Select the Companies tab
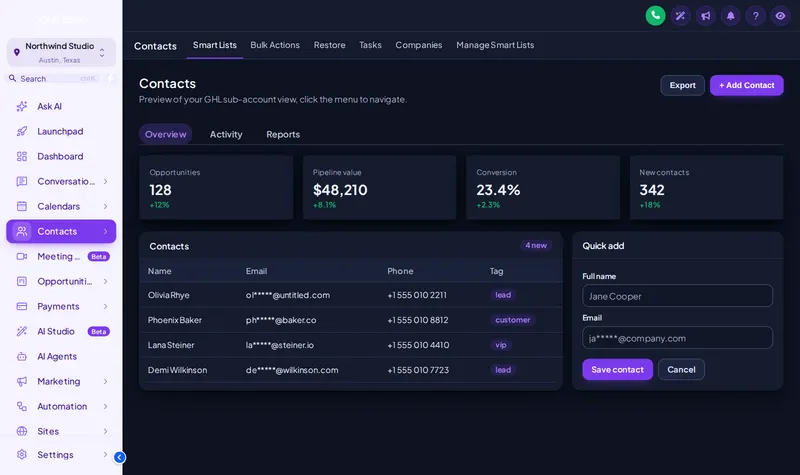800x475 pixels. [419, 45]
